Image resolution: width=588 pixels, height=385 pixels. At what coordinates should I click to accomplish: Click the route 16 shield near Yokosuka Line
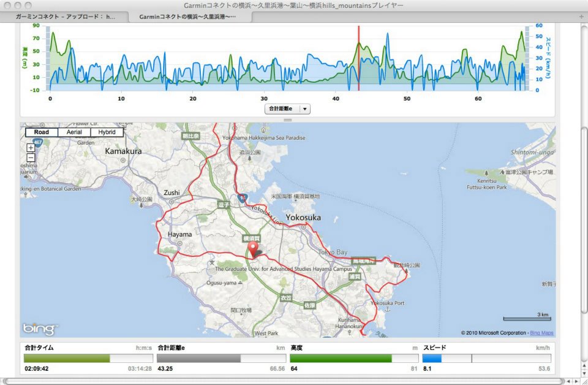243,198
